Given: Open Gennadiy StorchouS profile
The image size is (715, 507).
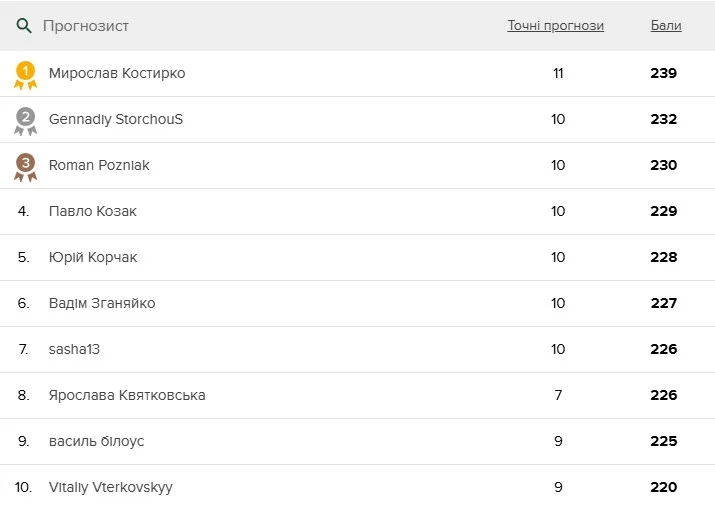Looking at the screenshot, I should [116, 119].
